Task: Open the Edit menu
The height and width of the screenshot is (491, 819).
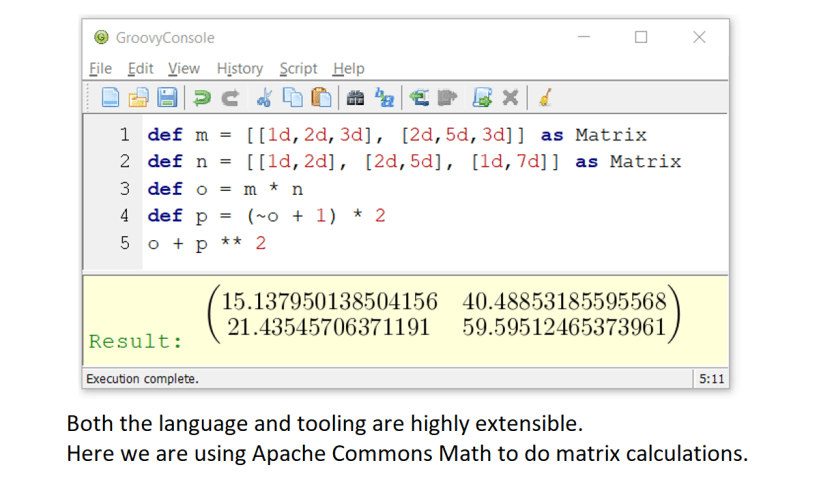Action: tap(141, 68)
